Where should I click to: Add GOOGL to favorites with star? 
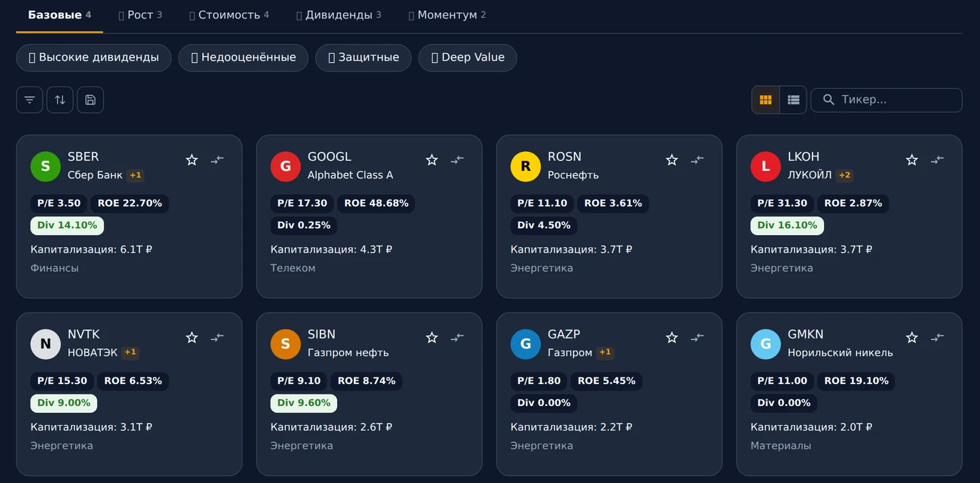point(431,160)
